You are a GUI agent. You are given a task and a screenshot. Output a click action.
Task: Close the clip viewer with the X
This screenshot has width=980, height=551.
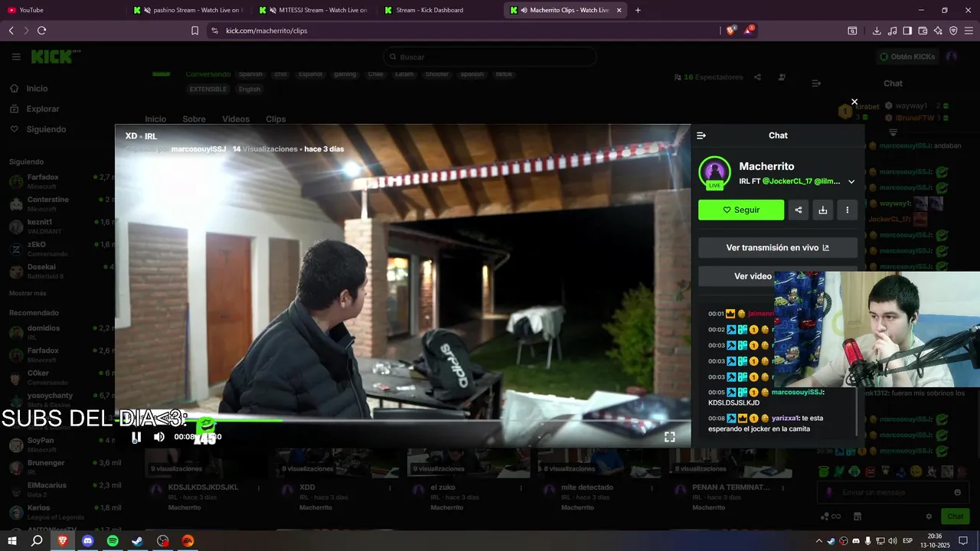pyautogui.click(x=854, y=102)
